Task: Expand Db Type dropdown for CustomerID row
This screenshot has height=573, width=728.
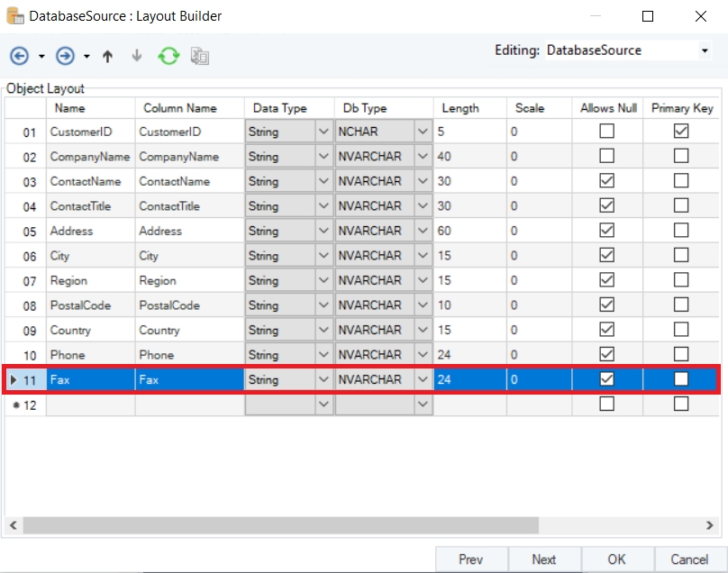Action: point(423,132)
